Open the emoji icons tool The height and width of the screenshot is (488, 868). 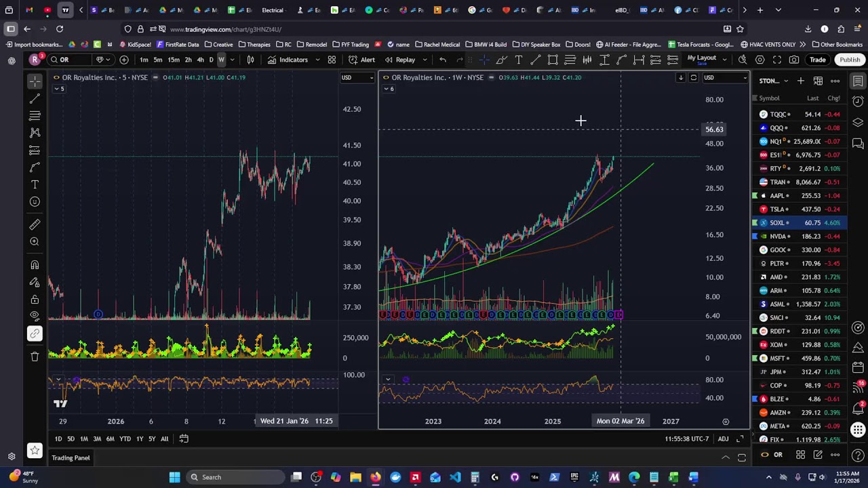(x=35, y=201)
